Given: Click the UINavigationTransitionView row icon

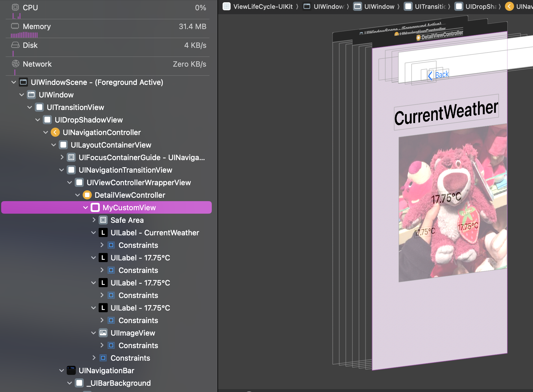Looking at the screenshot, I should coord(71,170).
